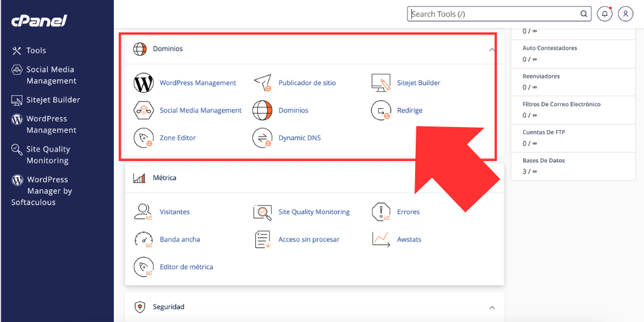The width and height of the screenshot is (644, 322).
Task: Open Acceso sin procesar link
Action: coord(309,240)
